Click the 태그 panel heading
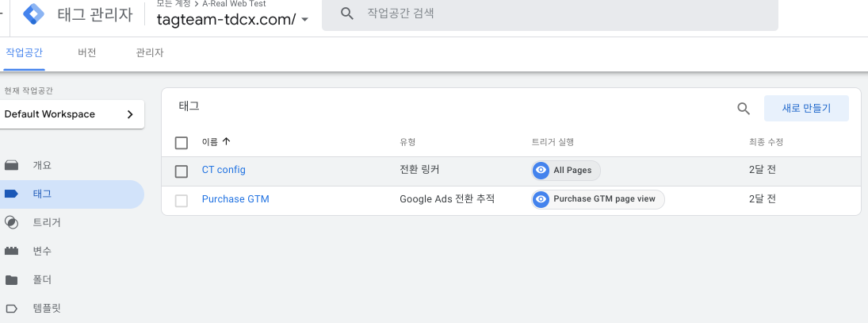Image resolution: width=868 pixels, height=323 pixels. tap(189, 106)
